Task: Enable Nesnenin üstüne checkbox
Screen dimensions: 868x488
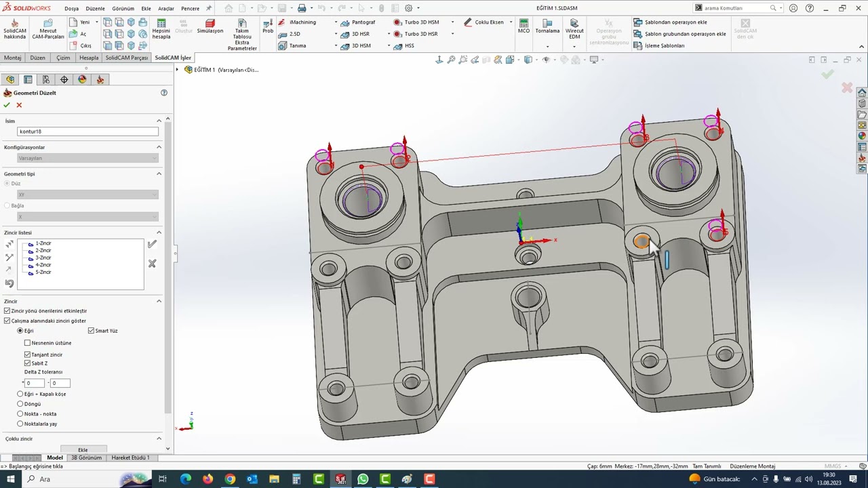Action: (28, 343)
